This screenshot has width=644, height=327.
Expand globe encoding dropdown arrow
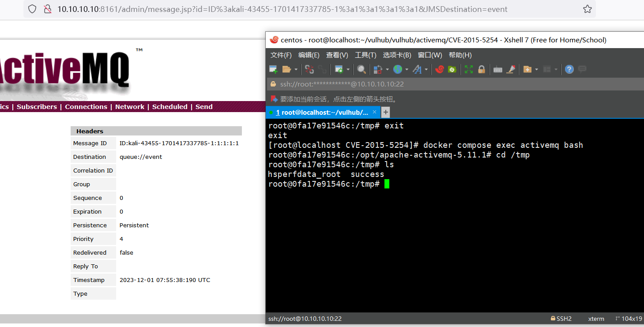[407, 69]
